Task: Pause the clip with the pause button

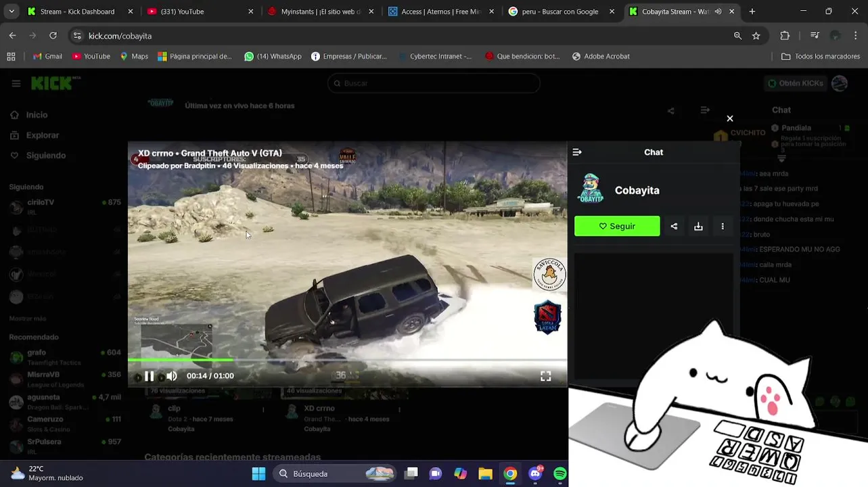Action: [150, 376]
